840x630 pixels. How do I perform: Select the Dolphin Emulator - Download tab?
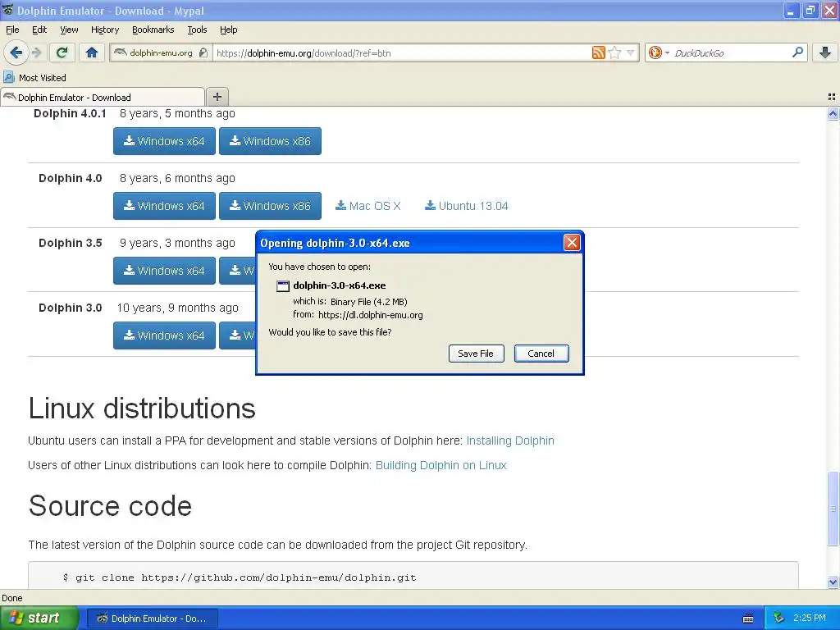pyautogui.click(x=103, y=97)
